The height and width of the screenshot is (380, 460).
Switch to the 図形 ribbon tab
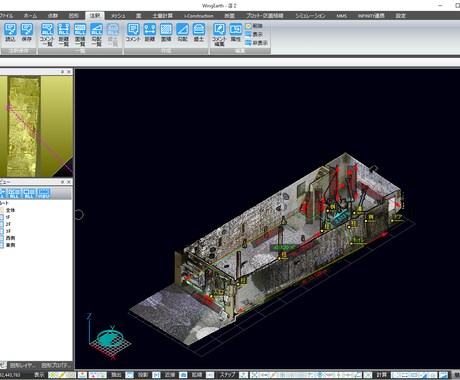click(74, 16)
